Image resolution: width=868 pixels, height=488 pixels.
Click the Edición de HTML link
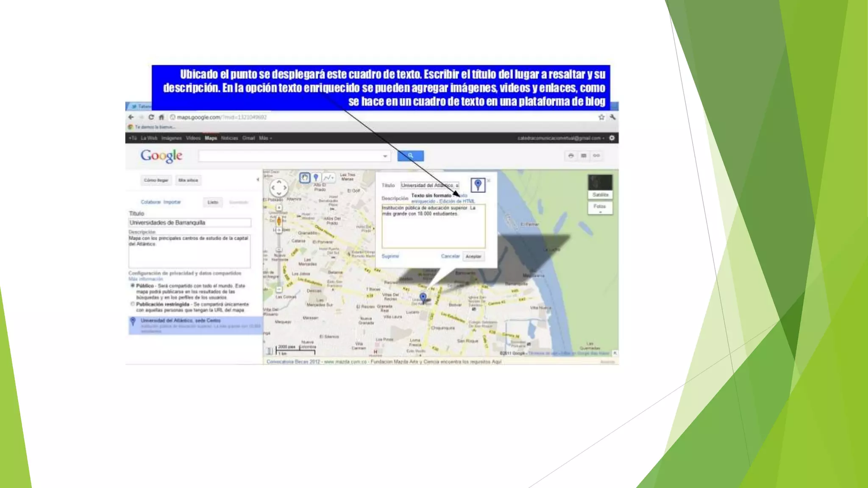click(x=457, y=202)
